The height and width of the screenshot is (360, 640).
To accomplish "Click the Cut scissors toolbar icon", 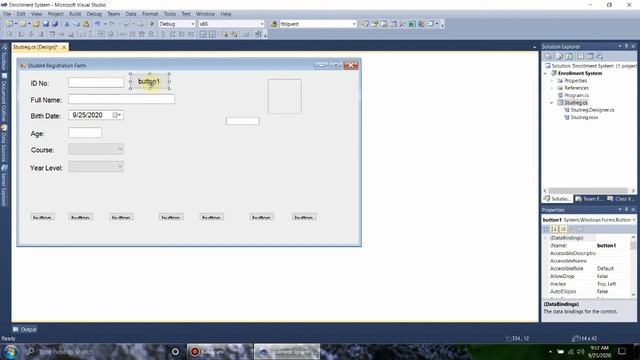I will (x=67, y=24).
